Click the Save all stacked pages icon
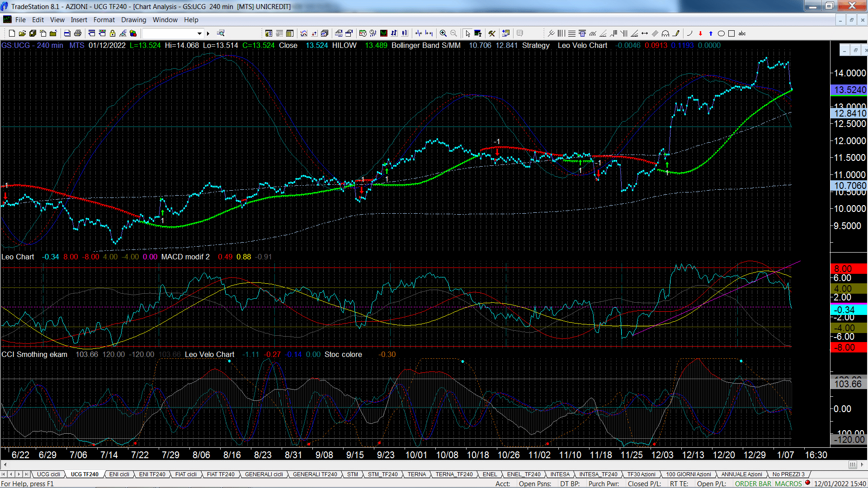This screenshot has height=488, width=868. tap(33, 33)
